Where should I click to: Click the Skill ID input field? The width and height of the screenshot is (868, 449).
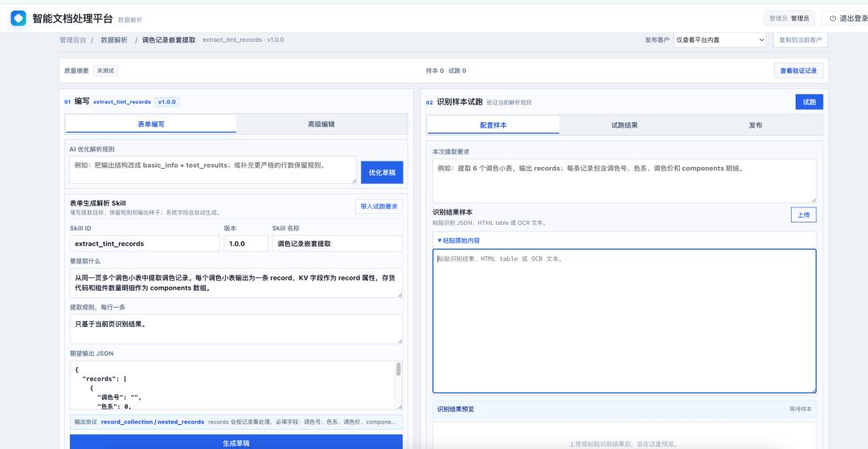click(145, 243)
